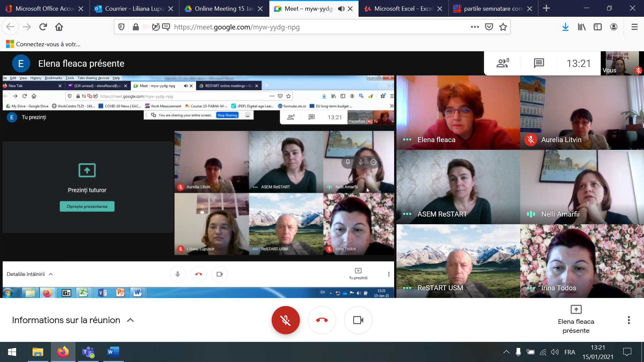This screenshot has height=362, width=644.
Task: Open the notification permission icon in the address bar
Action: [x=166, y=27]
